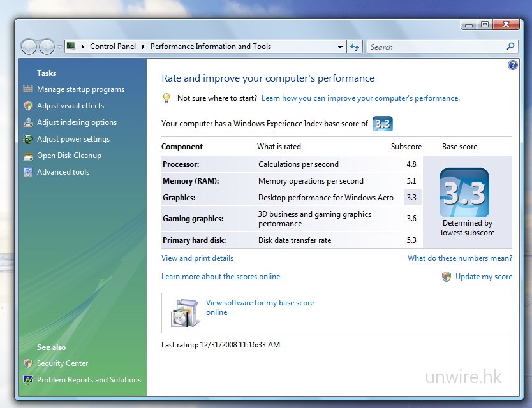Viewport: 532px width, 408px height.
Task: Click the Manage startup programs icon
Action: (x=27, y=89)
